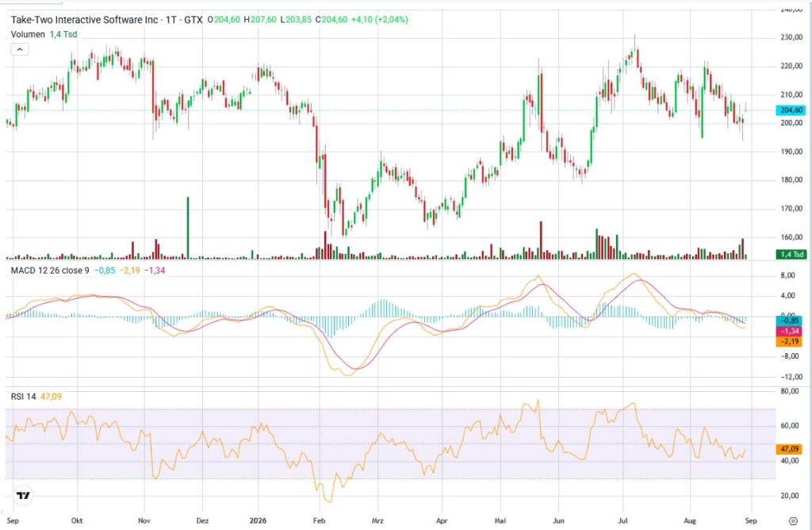Select the RSI 14 indicator label

tap(23, 397)
